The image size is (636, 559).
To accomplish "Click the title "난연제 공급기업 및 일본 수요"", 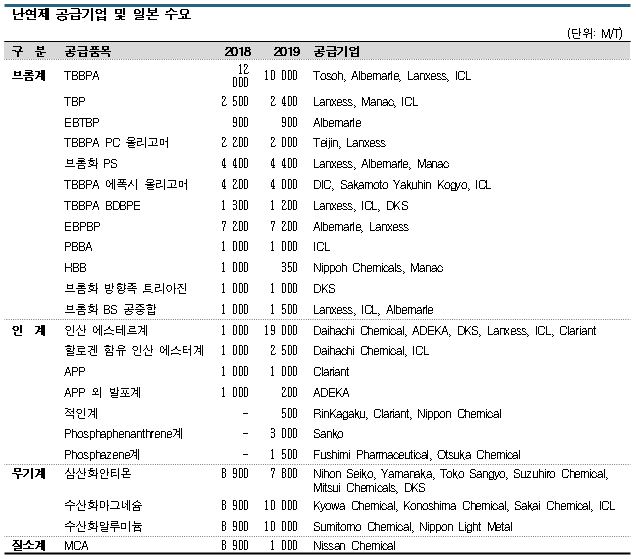I will coord(101,15).
